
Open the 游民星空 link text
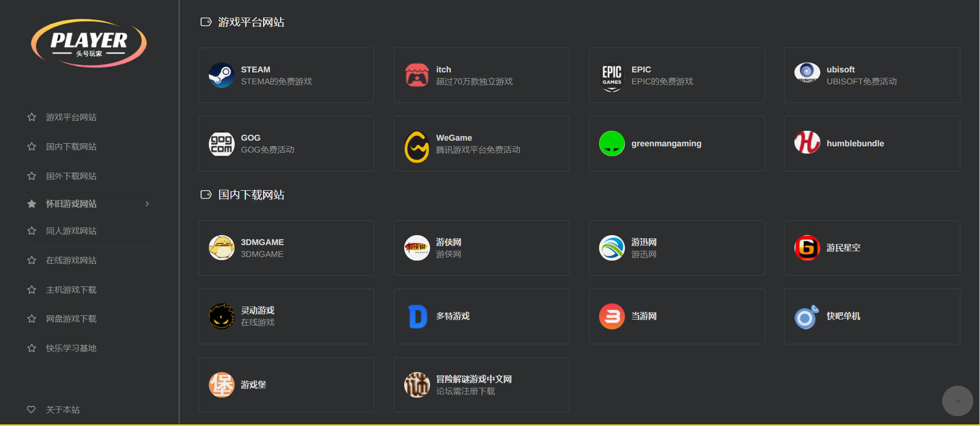(843, 248)
